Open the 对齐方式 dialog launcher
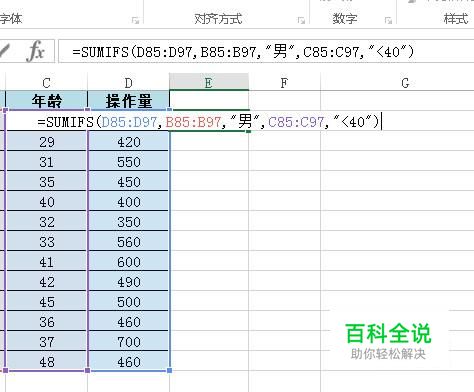 tap(301, 21)
